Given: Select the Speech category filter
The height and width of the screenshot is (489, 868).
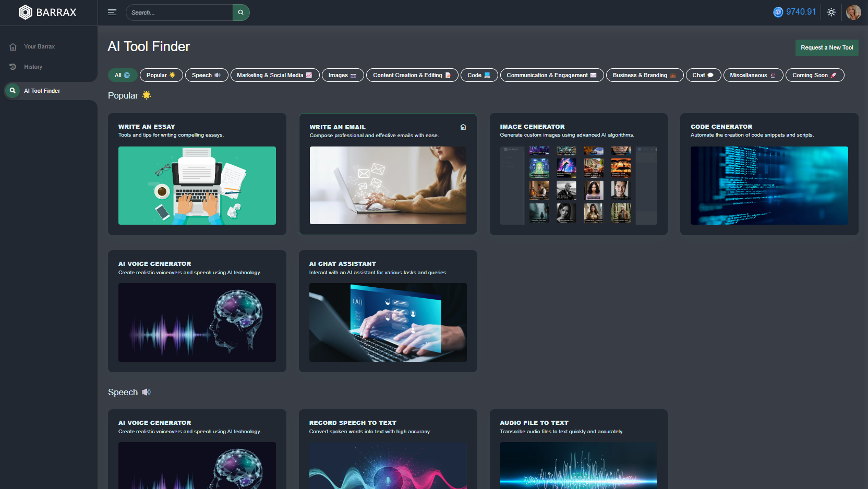Looking at the screenshot, I should 207,75.
